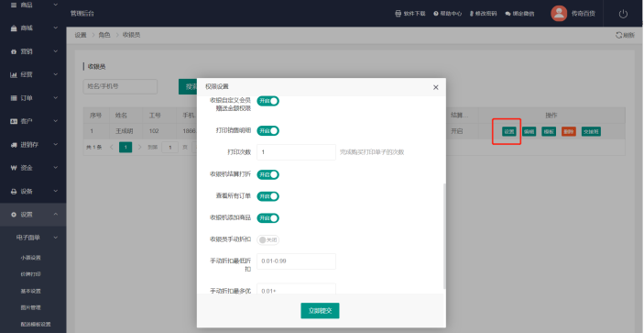This screenshot has height=333, width=644.
Task: Click the 刷新 refresh icon
Action: click(x=618, y=35)
